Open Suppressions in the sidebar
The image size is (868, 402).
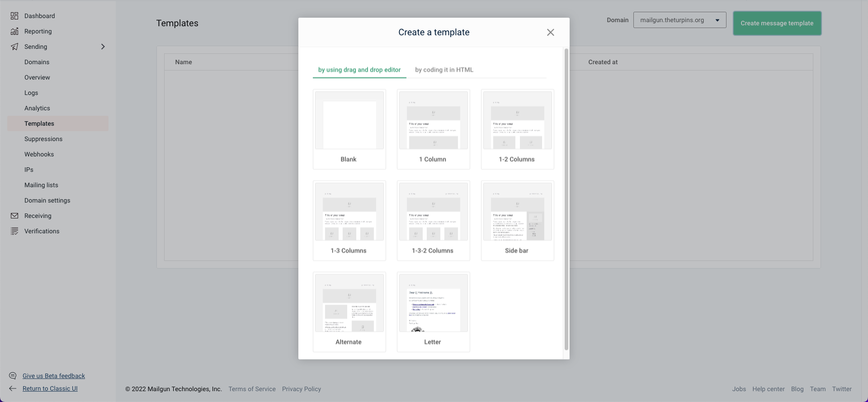[x=43, y=139]
